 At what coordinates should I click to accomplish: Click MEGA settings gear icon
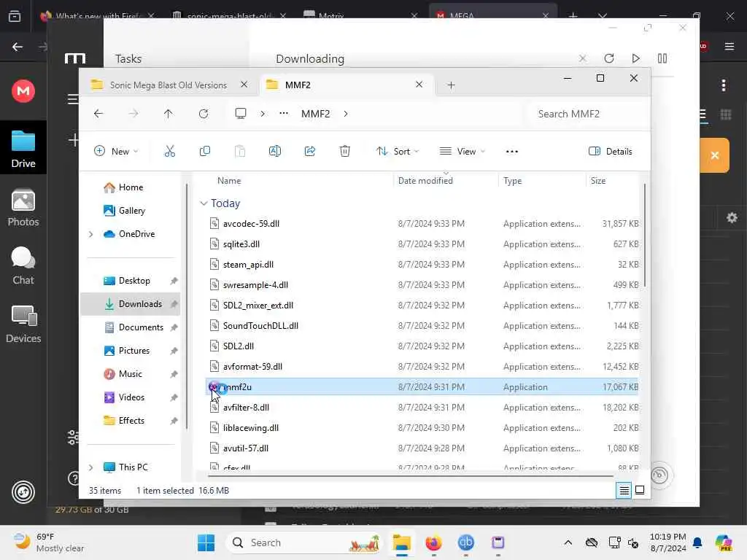pyautogui.click(x=732, y=217)
